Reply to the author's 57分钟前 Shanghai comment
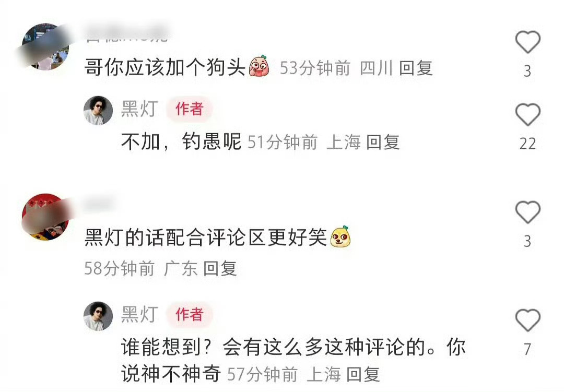The width and height of the screenshot is (564, 392). [x=363, y=374]
